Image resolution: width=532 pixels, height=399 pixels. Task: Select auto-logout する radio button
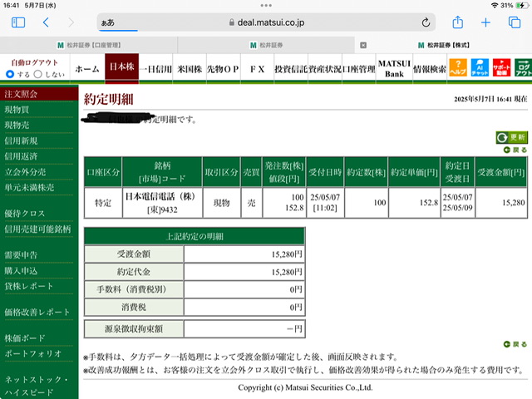coord(10,74)
